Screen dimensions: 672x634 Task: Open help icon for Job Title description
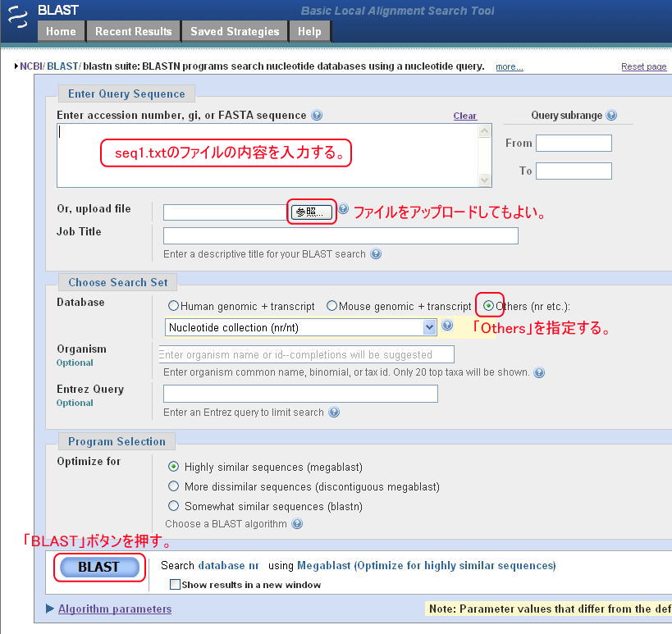[376, 254]
